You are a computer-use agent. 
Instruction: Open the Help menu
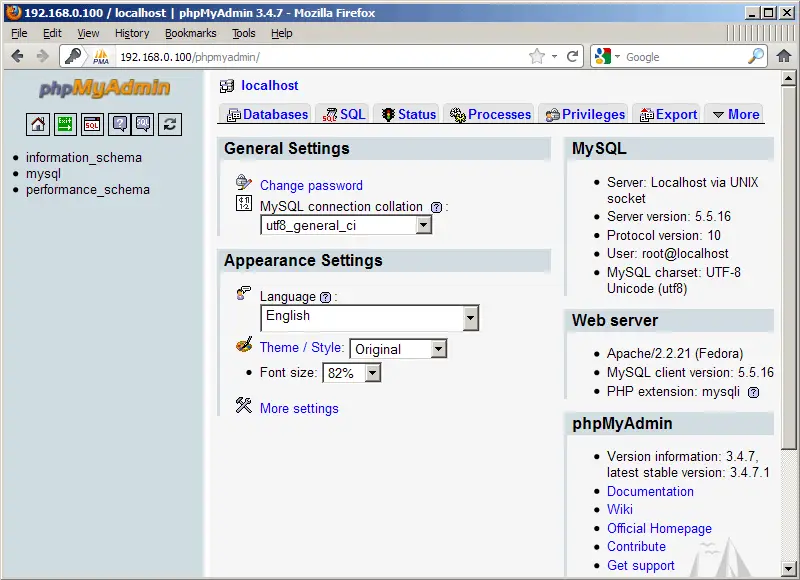282,33
